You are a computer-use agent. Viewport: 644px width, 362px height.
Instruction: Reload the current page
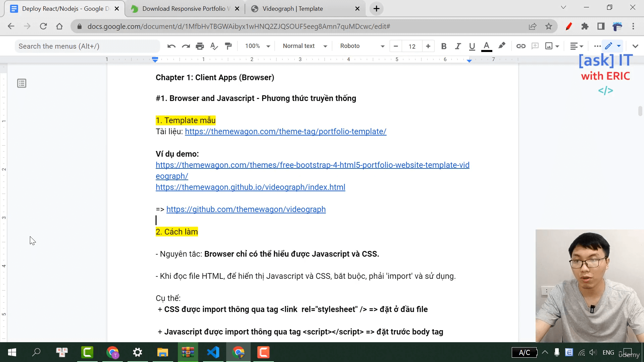click(x=43, y=27)
